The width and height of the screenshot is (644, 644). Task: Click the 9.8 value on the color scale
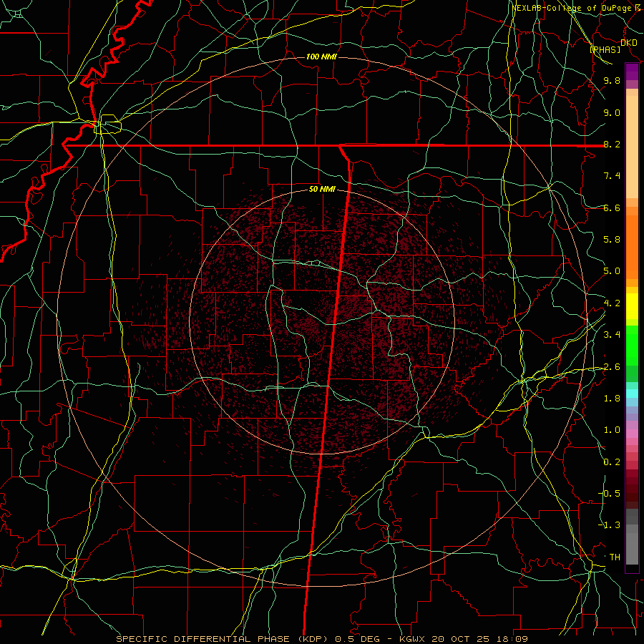click(x=612, y=80)
